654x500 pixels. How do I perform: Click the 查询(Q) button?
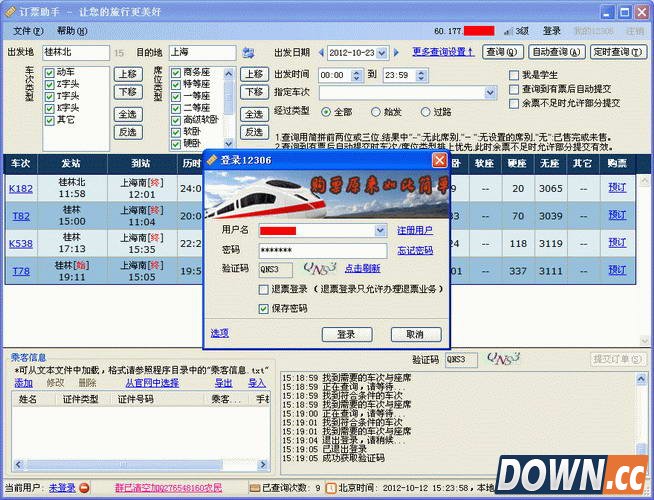pos(503,52)
